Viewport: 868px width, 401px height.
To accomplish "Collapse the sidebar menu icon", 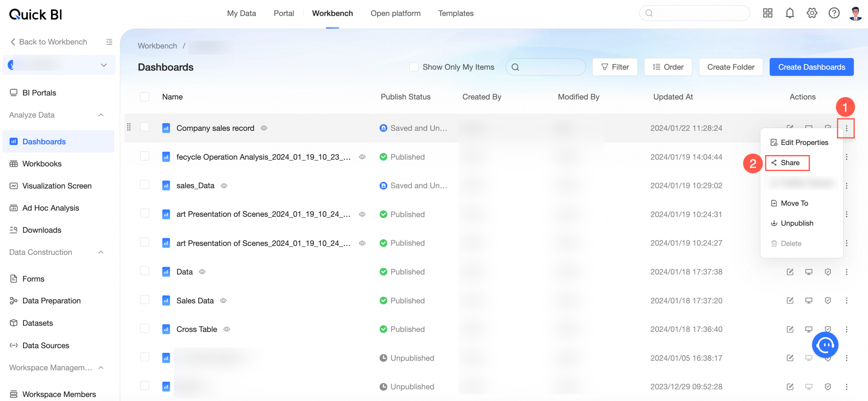I will coord(109,42).
